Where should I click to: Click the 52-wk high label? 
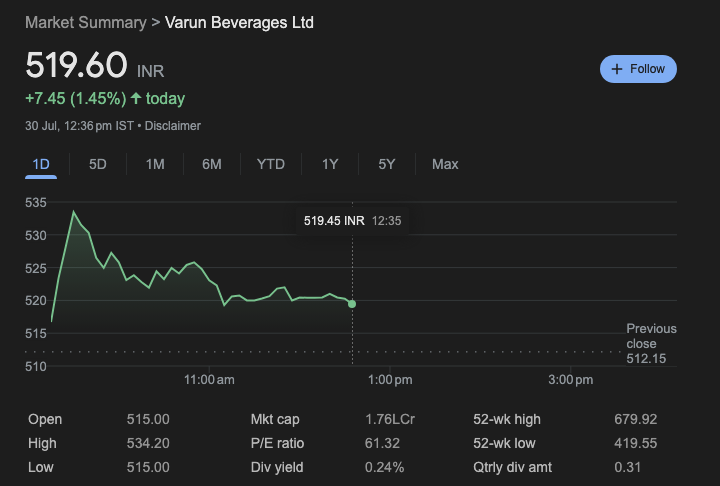pos(507,419)
